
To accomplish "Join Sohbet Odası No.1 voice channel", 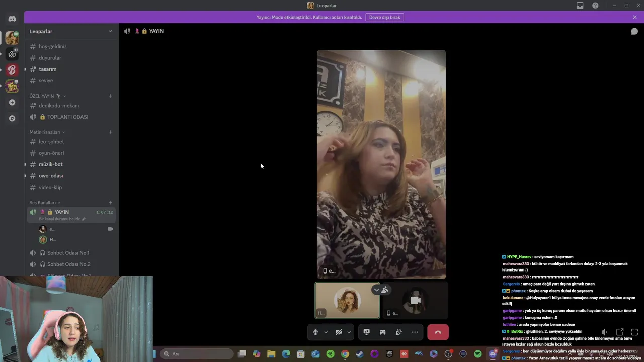I will pyautogui.click(x=71, y=253).
